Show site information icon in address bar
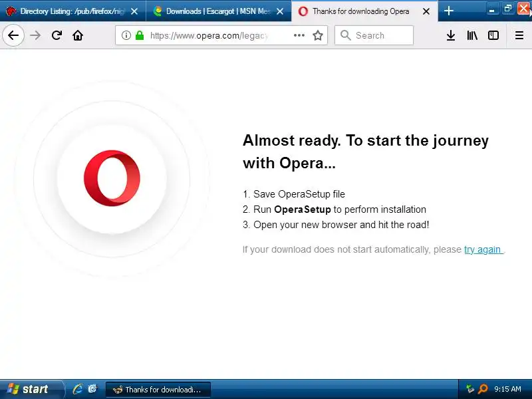The width and height of the screenshot is (532, 399). [126, 35]
